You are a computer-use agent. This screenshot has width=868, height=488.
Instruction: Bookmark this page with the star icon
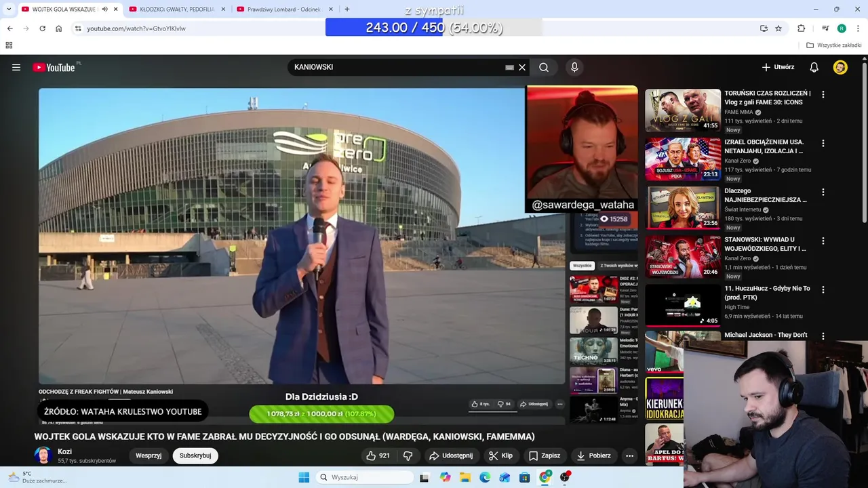pos(778,28)
